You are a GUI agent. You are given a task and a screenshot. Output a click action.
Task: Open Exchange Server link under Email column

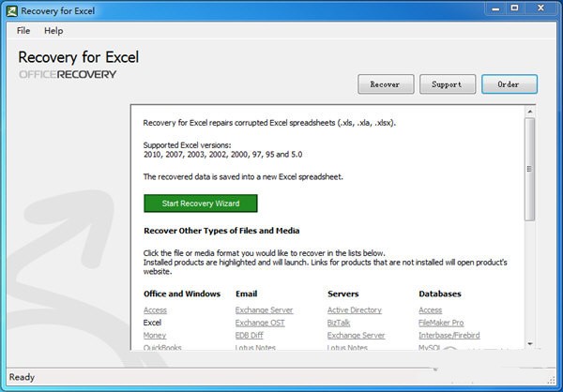[x=264, y=310]
